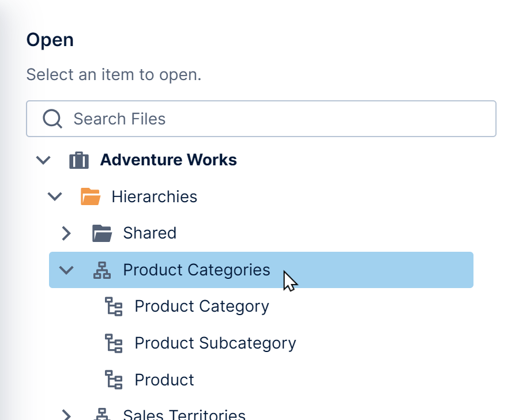Select the highlighted Product Categories row
Viewport: 530px width, 420px height.
[x=196, y=270]
